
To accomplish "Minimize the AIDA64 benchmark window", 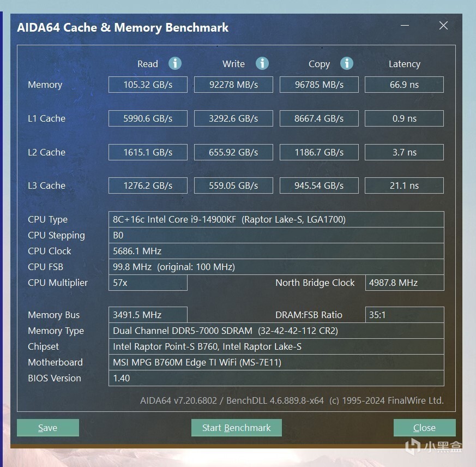I will (x=405, y=26).
